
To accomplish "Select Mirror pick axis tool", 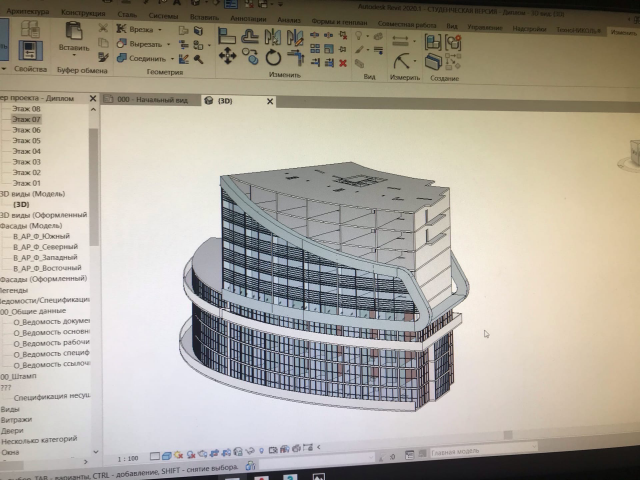I will (x=273, y=37).
